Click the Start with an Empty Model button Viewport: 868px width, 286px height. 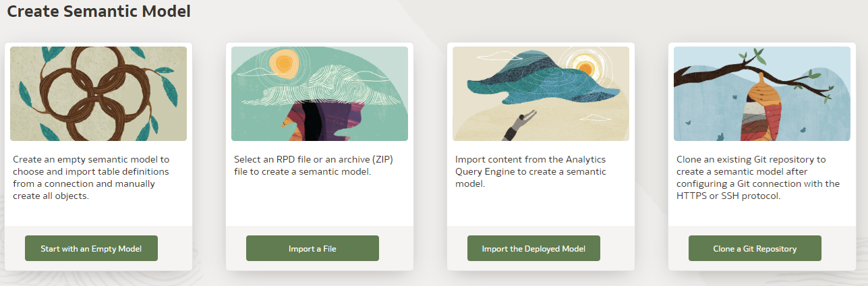click(x=91, y=248)
